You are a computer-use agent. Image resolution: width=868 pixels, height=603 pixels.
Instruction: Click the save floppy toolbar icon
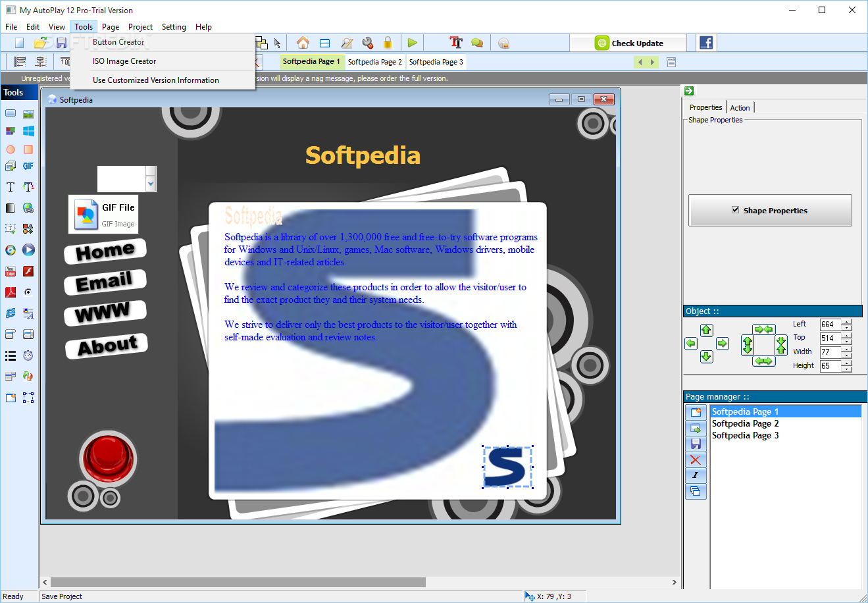(61, 43)
